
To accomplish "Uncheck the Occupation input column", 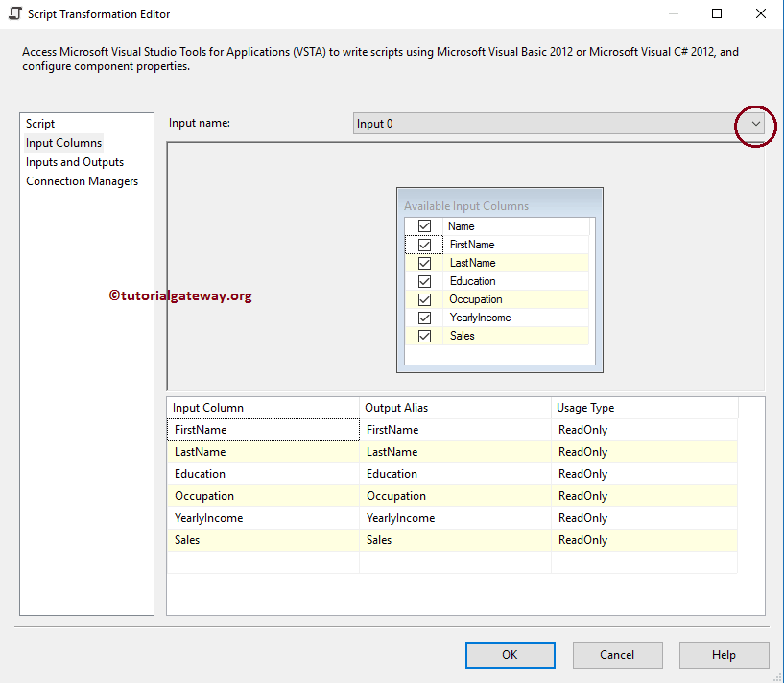I will (x=424, y=298).
